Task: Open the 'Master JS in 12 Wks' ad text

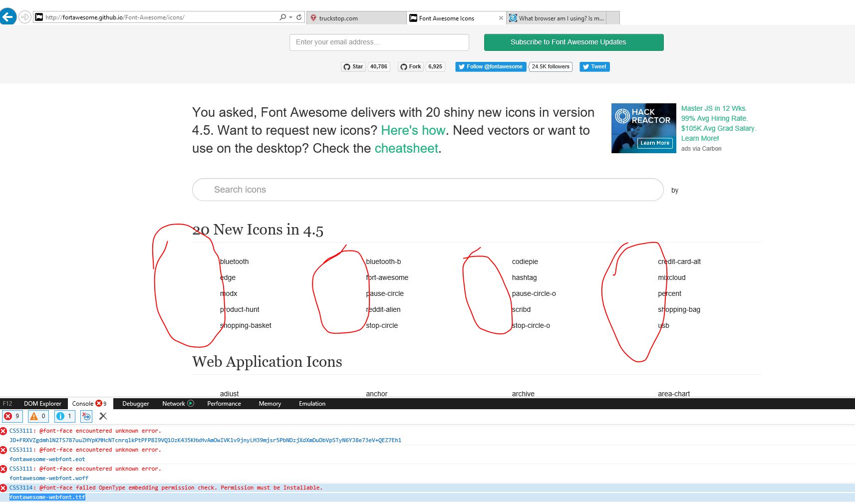Action: point(719,123)
